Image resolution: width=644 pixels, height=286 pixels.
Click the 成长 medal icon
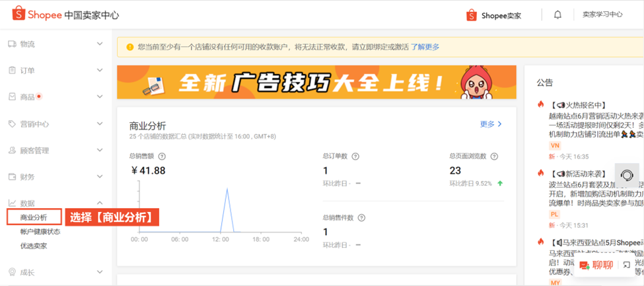click(x=13, y=272)
